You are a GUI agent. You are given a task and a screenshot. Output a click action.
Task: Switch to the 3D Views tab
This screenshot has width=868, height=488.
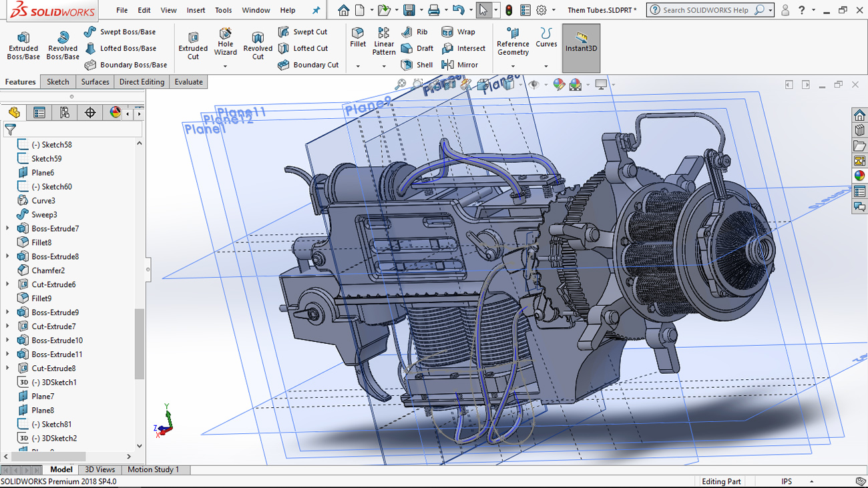point(100,469)
